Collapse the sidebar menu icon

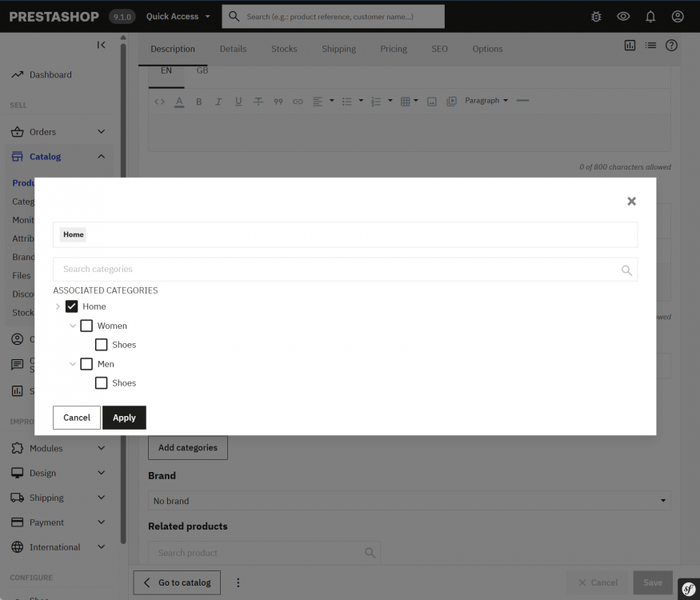(x=101, y=45)
